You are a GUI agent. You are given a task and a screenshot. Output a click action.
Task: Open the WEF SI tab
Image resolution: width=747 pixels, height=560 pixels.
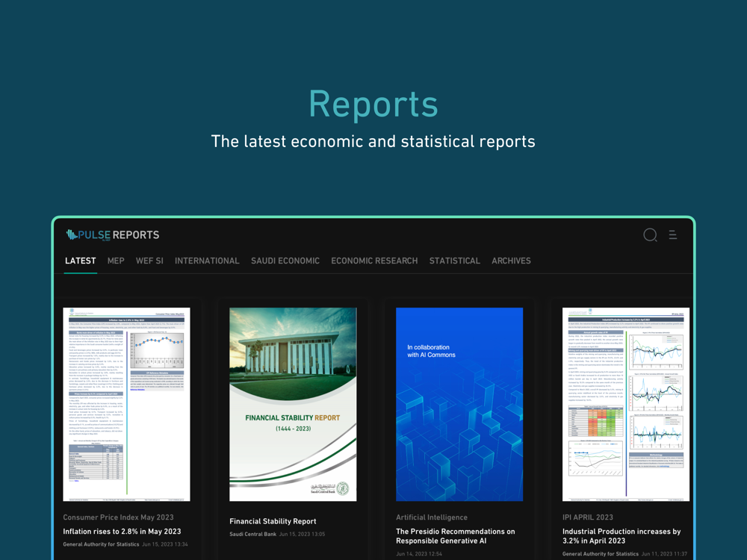pyautogui.click(x=149, y=261)
